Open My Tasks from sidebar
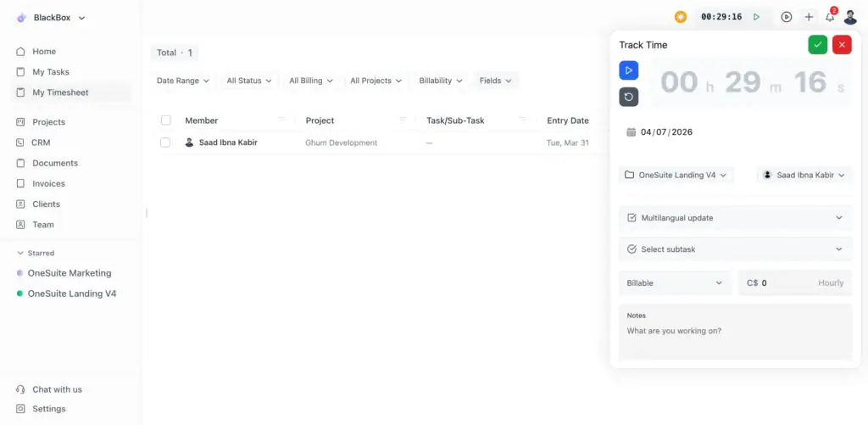868x425 pixels. click(x=51, y=72)
